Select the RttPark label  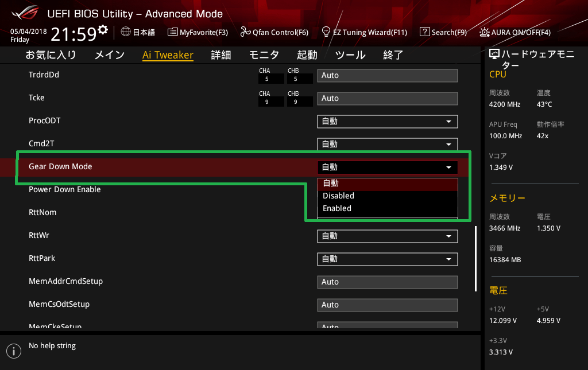(42, 258)
